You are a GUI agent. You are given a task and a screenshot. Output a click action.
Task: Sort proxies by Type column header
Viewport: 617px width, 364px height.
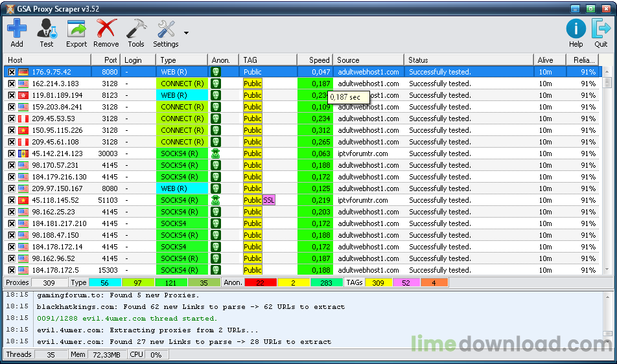[181, 60]
